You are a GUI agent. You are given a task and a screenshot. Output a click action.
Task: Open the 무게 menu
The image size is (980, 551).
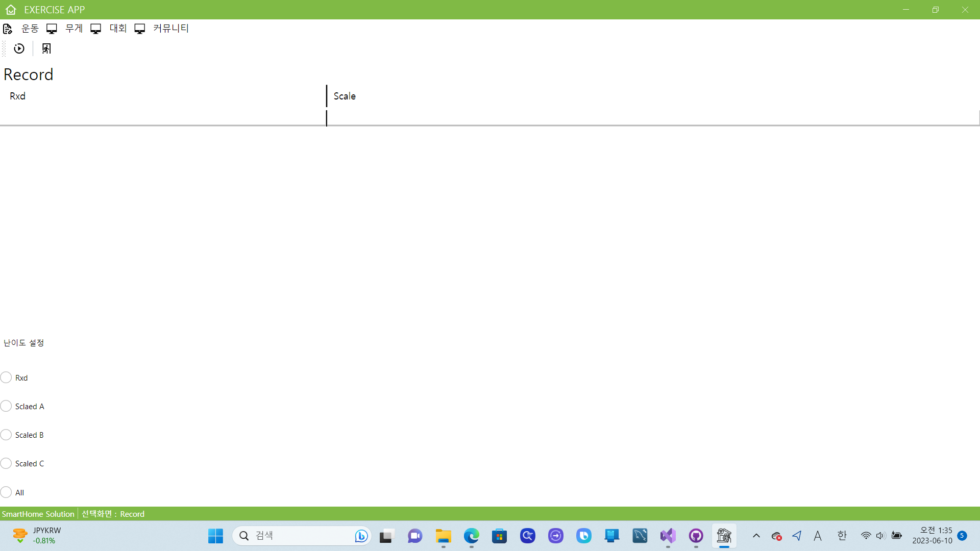pos(73,29)
